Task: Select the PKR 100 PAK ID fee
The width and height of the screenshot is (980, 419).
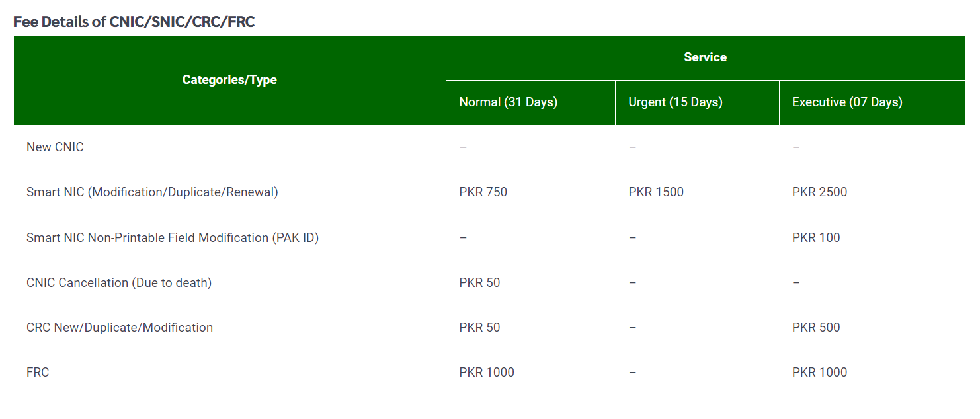Action: click(x=816, y=237)
